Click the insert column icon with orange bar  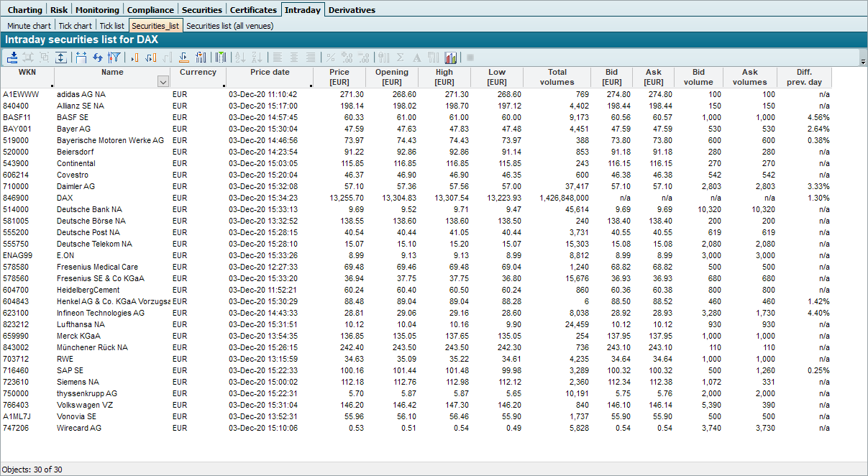134,58
